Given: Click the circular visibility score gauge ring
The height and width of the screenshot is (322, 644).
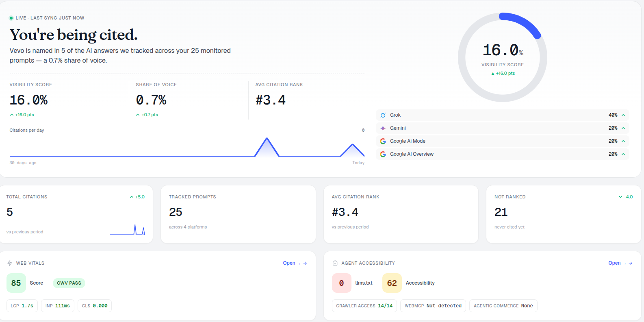Looking at the screenshot, I should [503, 57].
